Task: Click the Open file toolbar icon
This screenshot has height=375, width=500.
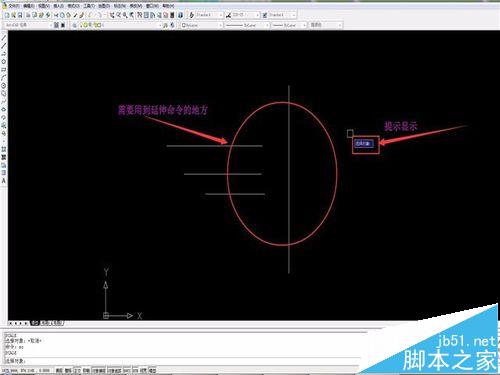Action: coord(14,15)
